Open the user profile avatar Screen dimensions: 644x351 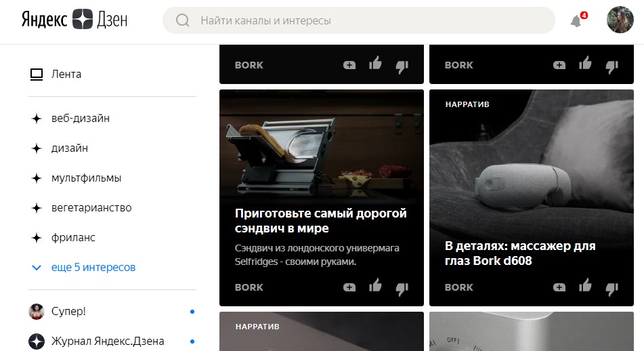point(620,20)
